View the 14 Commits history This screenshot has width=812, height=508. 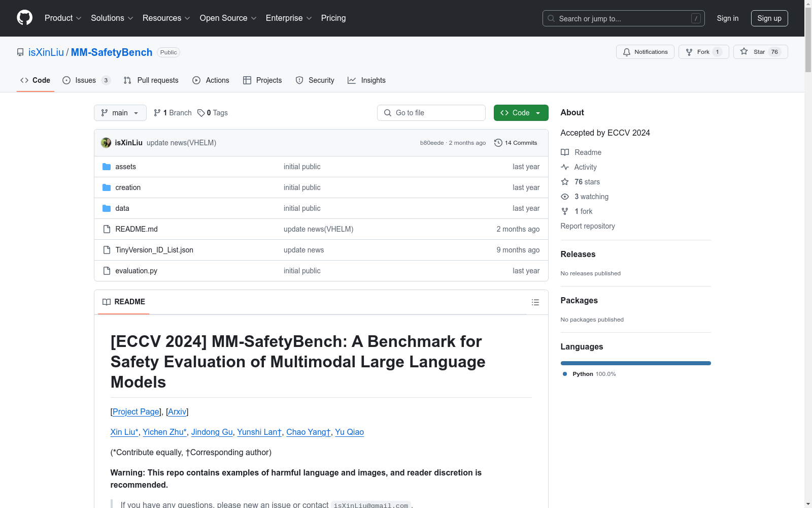click(516, 143)
